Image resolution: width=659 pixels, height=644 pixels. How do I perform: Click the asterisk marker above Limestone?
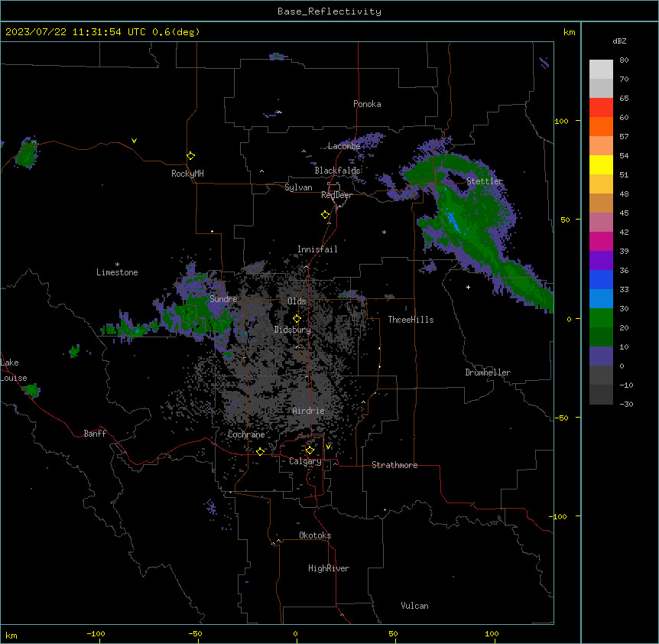[117, 265]
